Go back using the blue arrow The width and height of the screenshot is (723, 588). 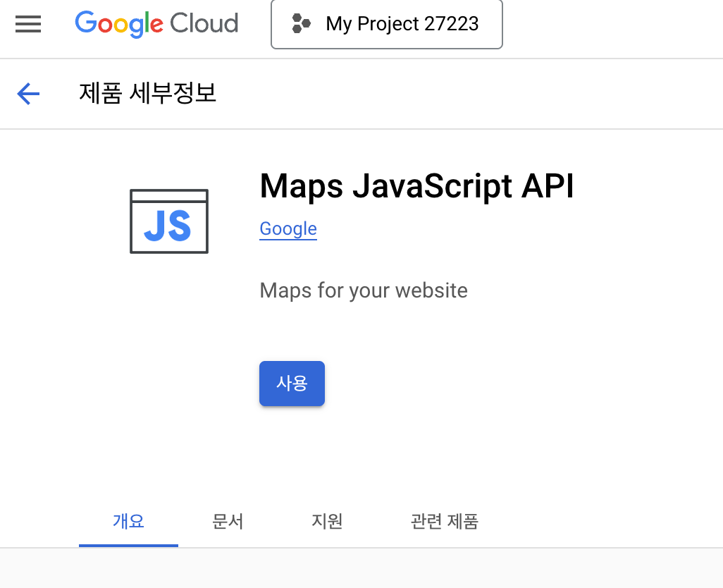click(28, 94)
